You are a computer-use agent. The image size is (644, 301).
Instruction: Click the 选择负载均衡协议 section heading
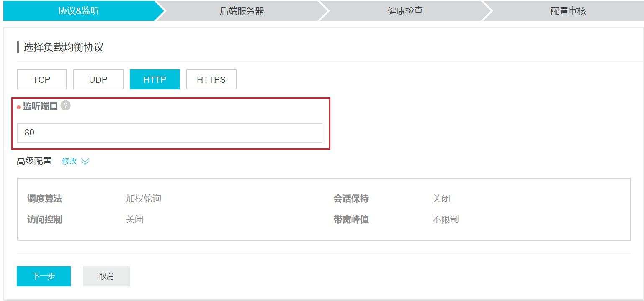point(63,47)
